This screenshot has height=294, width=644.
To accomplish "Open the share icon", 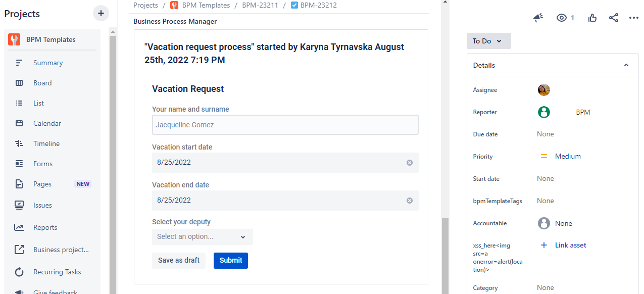I will point(614,18).
